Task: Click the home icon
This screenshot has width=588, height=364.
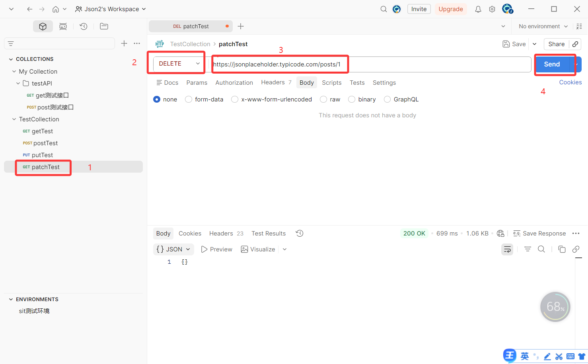Action: [56, 9]
